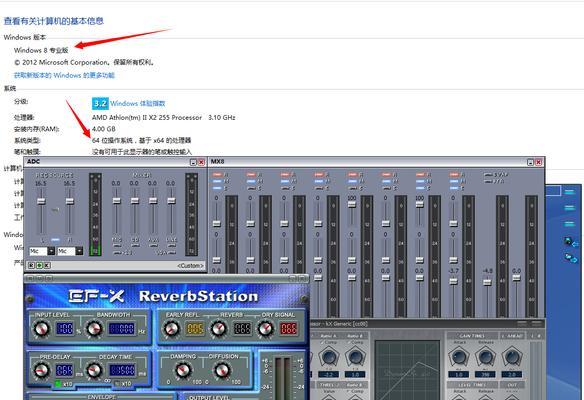
Task: Open the <Custom> preset selector in ADC
Action: point(190,266)
